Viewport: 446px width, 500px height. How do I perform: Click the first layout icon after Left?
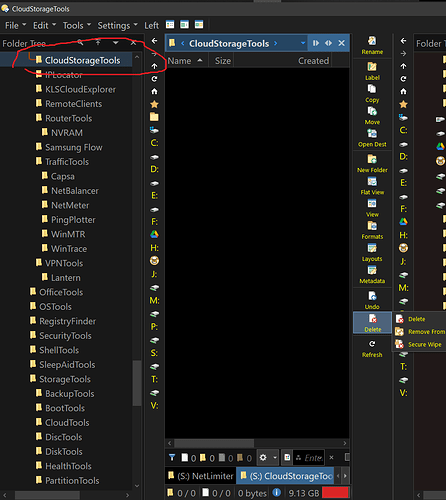click(170, 24)
